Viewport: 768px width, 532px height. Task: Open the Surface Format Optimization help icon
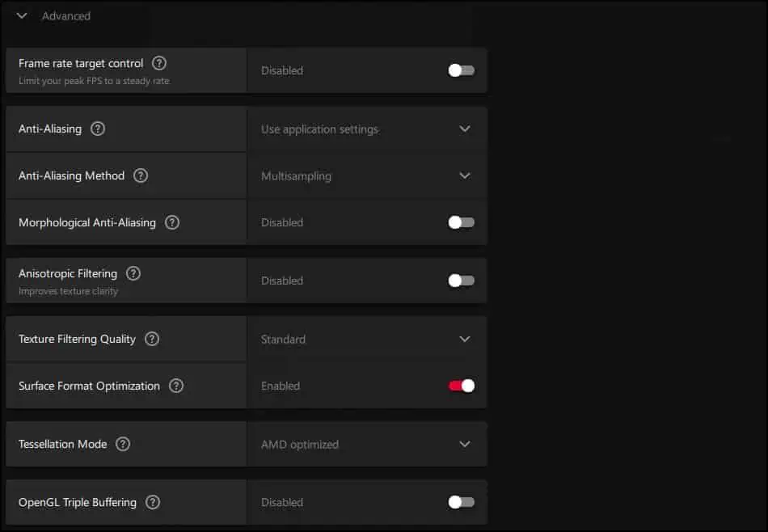[x=176, y=386]
